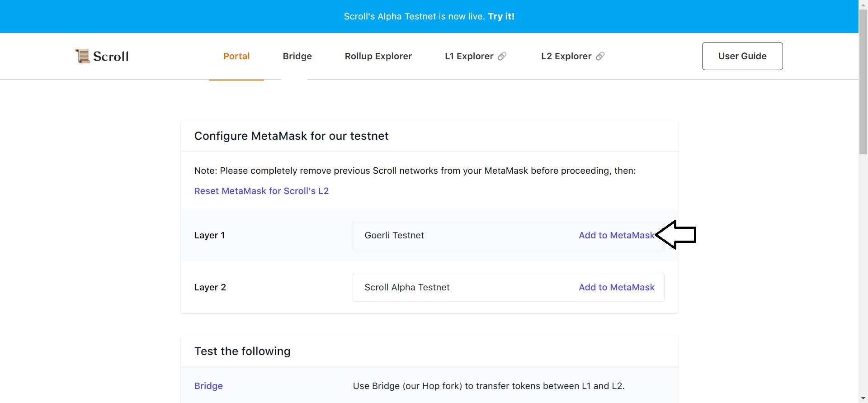Viewport: 868px width, 403px height.
Task: Open the Bridge link under Test the following
Action: point(208,386)
